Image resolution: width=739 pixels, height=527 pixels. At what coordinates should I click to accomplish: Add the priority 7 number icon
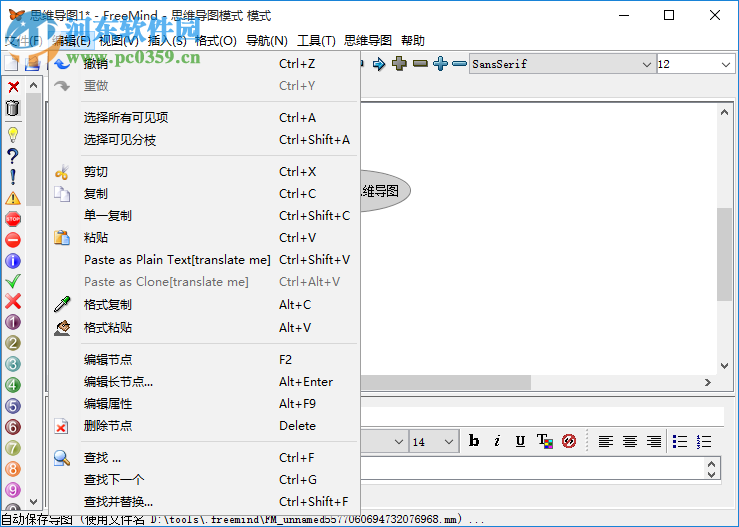[x=13, y=448]
